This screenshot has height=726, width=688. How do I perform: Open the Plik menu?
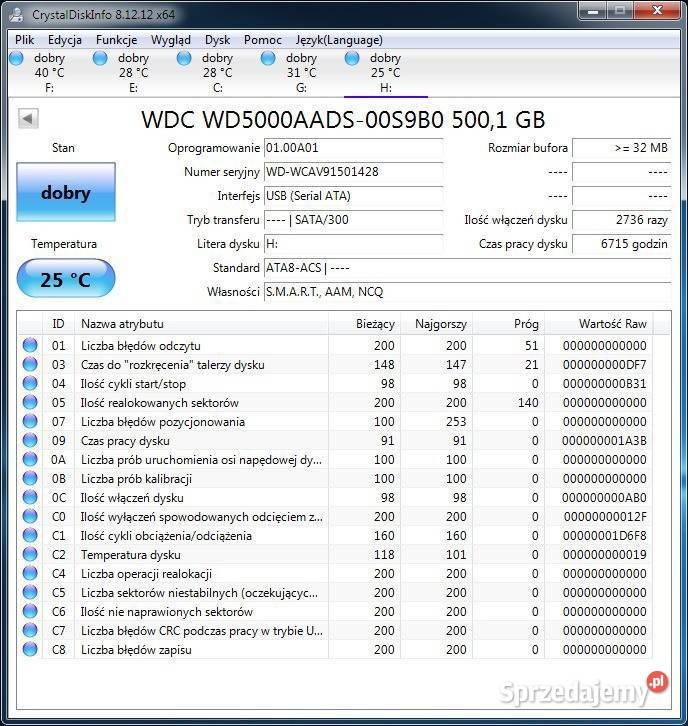pos(25,40)
